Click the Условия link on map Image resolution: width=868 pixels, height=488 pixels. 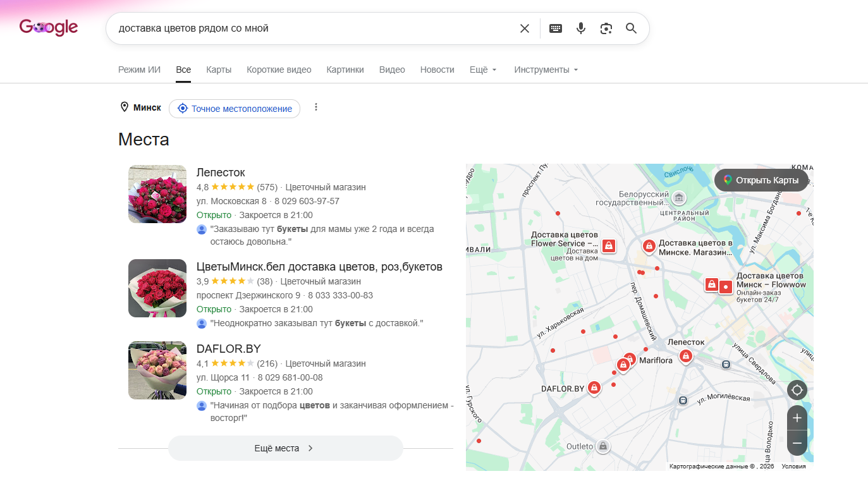click(x=794, y=467)
